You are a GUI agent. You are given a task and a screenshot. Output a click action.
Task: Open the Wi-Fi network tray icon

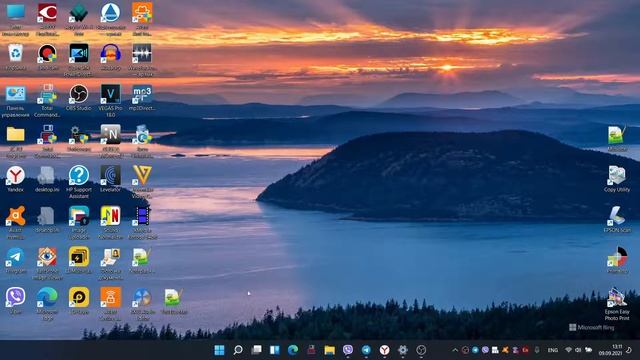coord(568,350)
